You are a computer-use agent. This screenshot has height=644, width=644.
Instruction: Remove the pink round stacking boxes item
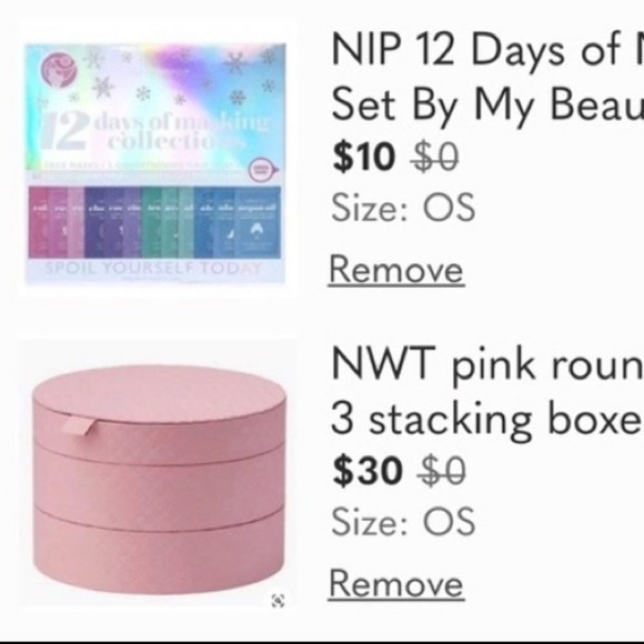click(x=396, y=585)
